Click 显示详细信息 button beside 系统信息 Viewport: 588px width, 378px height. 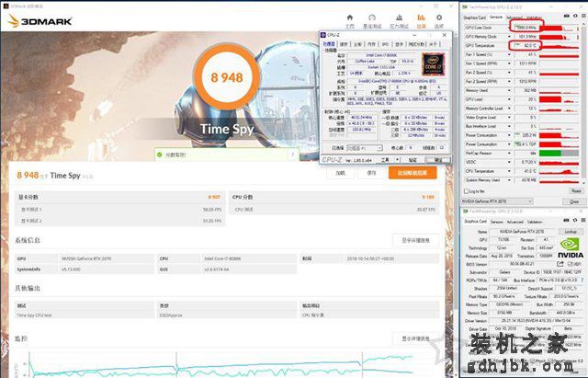[x=415, y=240]
